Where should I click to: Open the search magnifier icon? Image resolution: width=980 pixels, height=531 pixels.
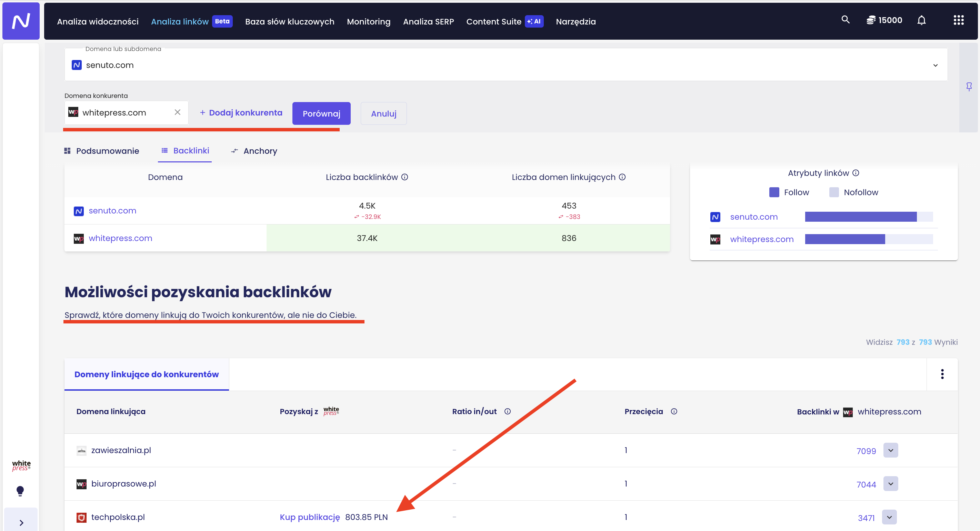coord(845,20)
